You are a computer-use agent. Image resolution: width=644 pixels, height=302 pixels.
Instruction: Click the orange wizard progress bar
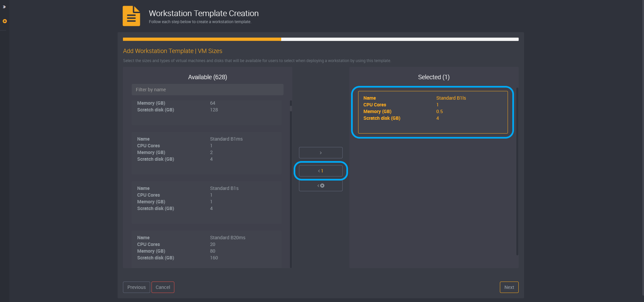coord(202,39)
